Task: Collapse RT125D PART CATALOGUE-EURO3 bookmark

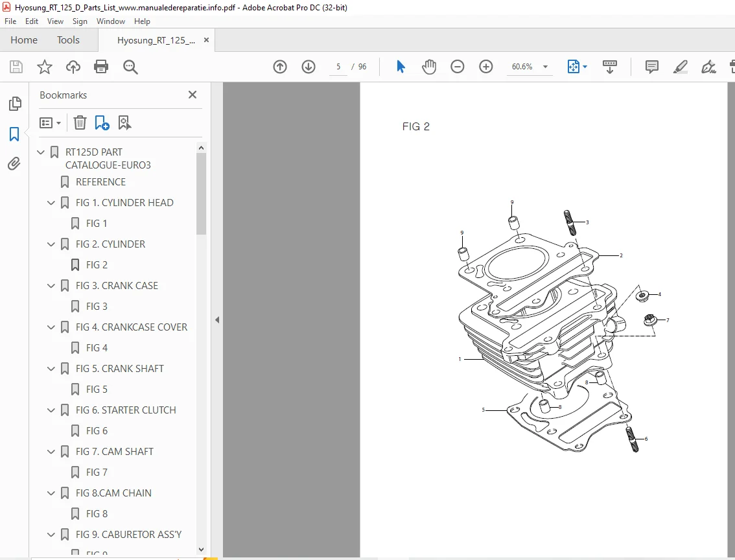Action: click(41, 152)
